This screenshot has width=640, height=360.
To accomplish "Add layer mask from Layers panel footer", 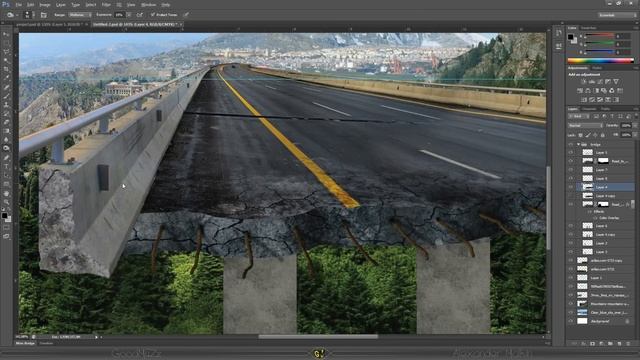I will [592, 344].
